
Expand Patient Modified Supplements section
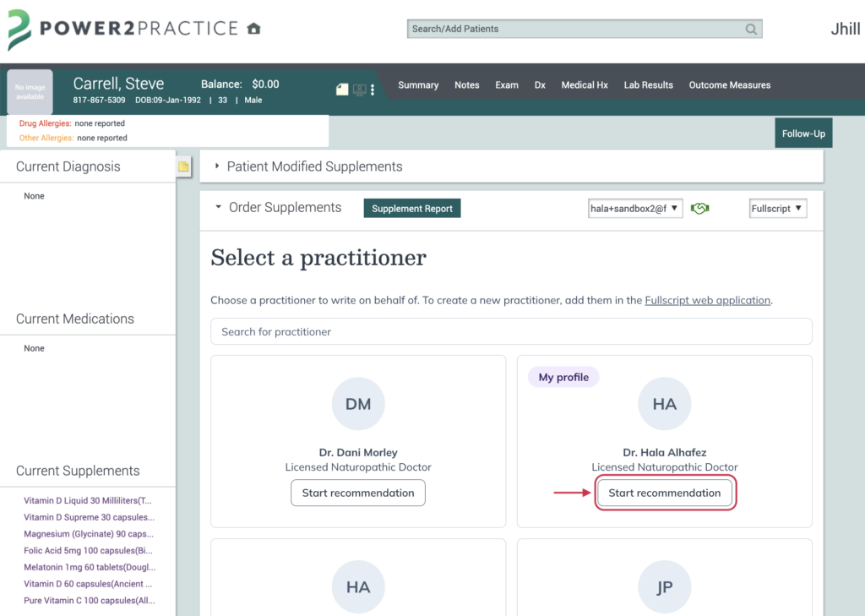pos(217,166)
